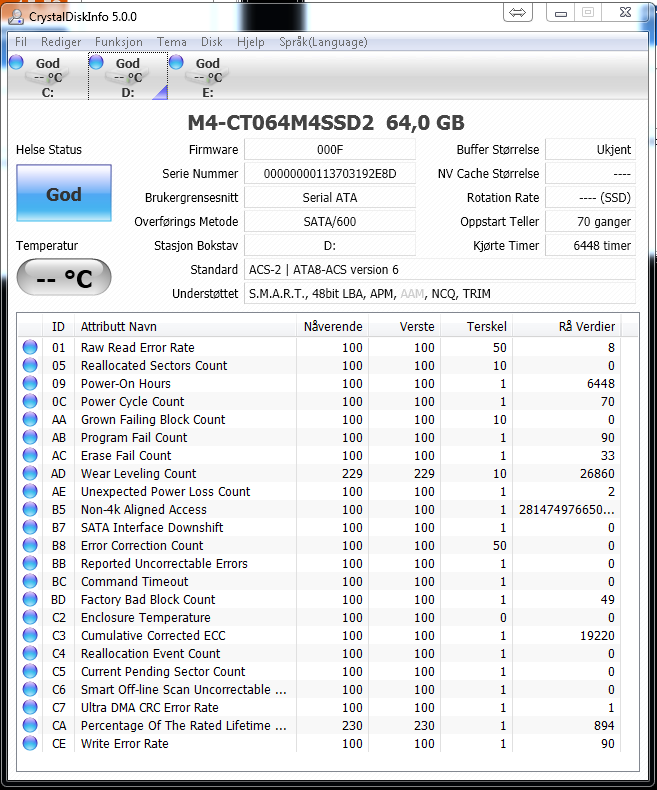The width and height of the screenshot is (657, 790).
Task: Click status orb of Command Timeout row
Action: (30, 581)
